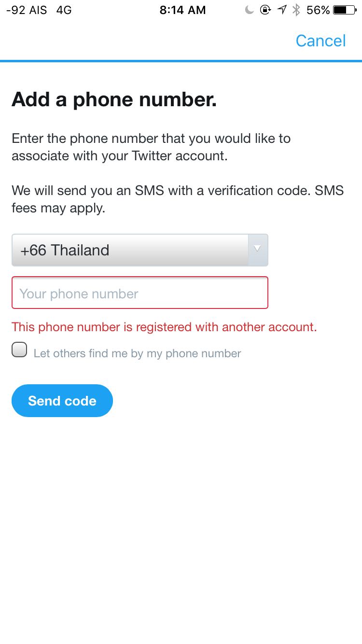Click the red phone number error message
This screenshot has width=362, height=644.
click(164, 327)
